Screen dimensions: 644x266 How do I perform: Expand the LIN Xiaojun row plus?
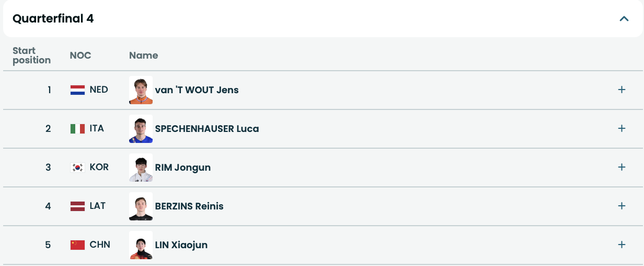[622, 245]
